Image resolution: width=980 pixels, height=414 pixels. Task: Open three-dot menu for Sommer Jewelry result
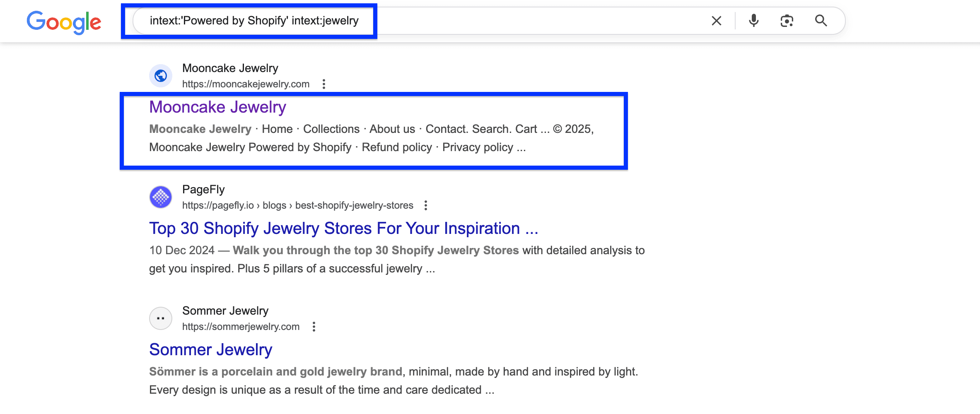[314, 327]
